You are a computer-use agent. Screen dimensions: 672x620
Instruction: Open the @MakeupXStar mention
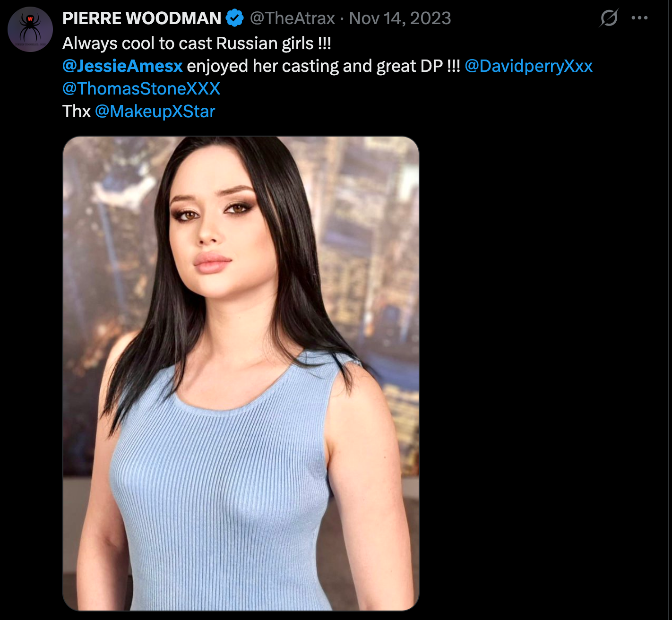click(155, 111)
